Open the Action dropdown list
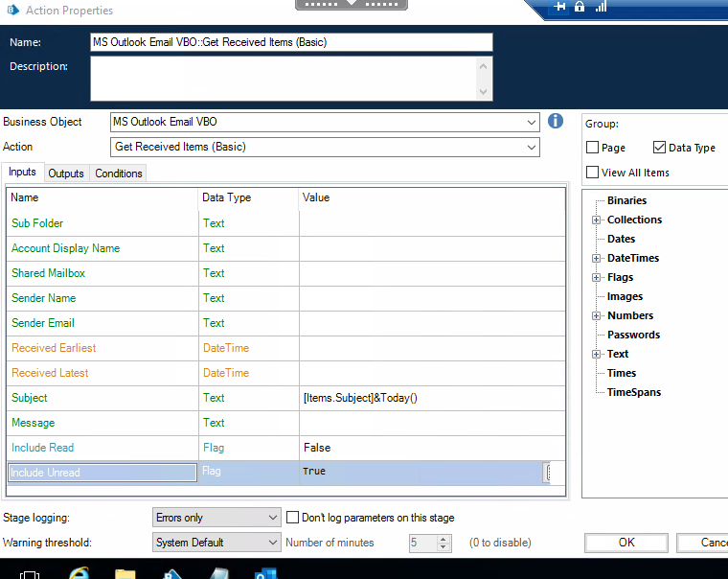728x579 pixels. pos(531,148)
